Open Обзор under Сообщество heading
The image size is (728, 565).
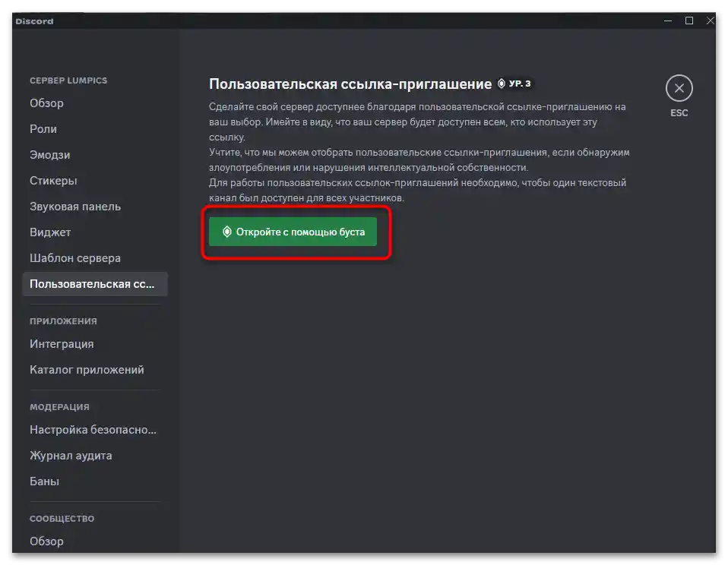46,541
